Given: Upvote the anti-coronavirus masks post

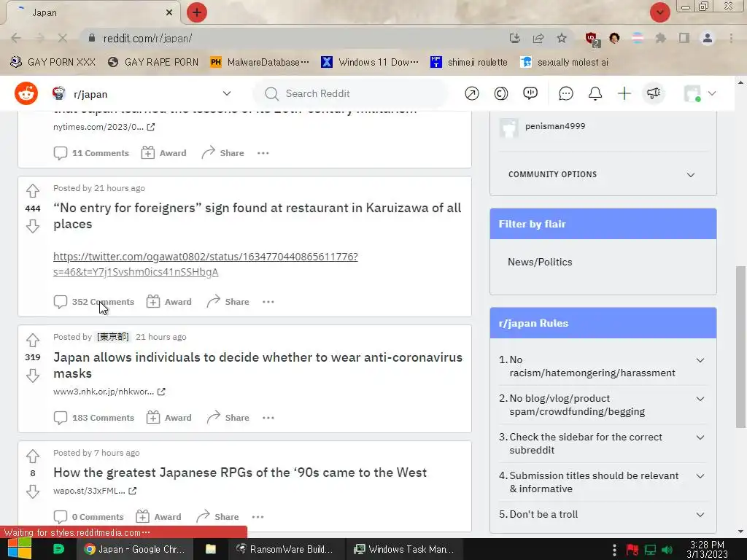Looking at the screenshot, I should pyautogui.click(x=32, y=340).
